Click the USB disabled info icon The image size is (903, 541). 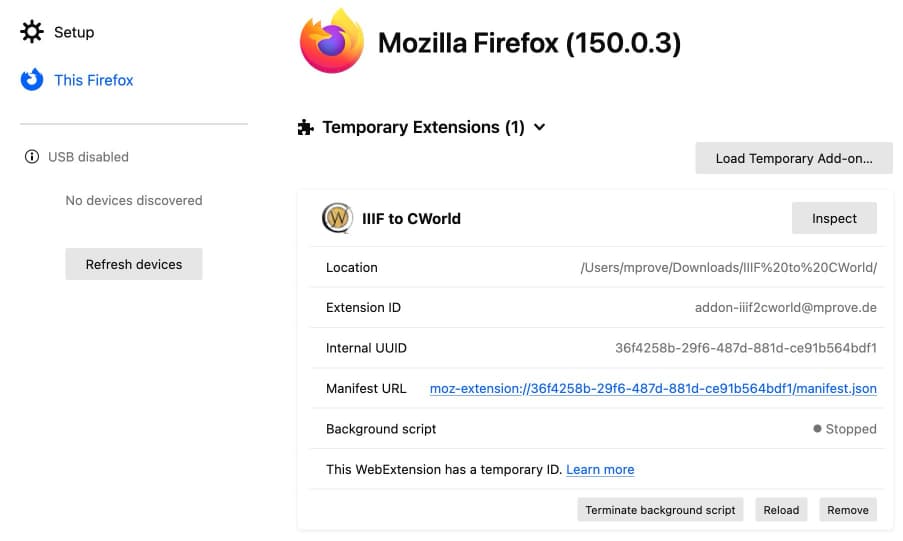(x=32, y=157)
